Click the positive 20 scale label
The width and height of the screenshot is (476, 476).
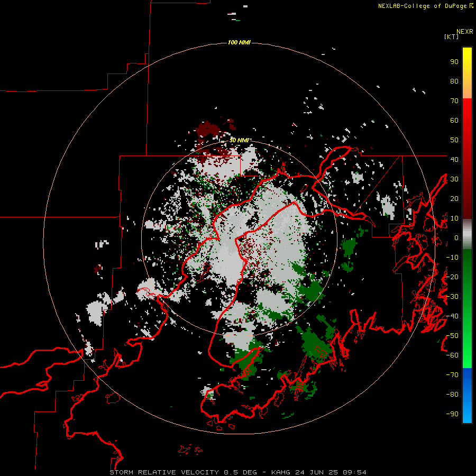[454, 199]
